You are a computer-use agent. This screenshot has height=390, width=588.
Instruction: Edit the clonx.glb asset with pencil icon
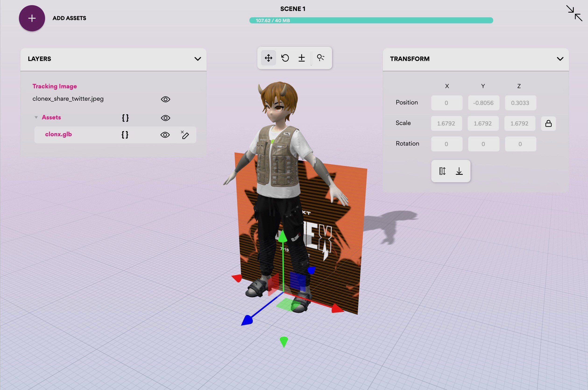(185, 135)
